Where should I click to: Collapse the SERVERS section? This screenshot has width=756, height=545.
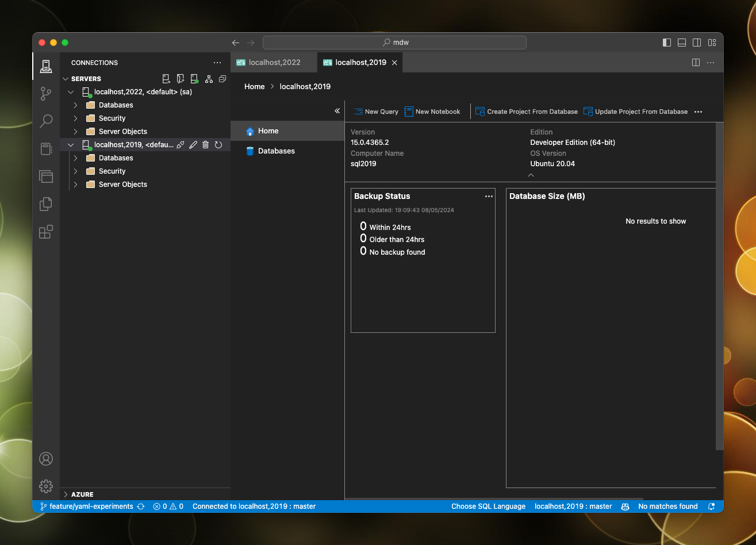coord(65,79)
